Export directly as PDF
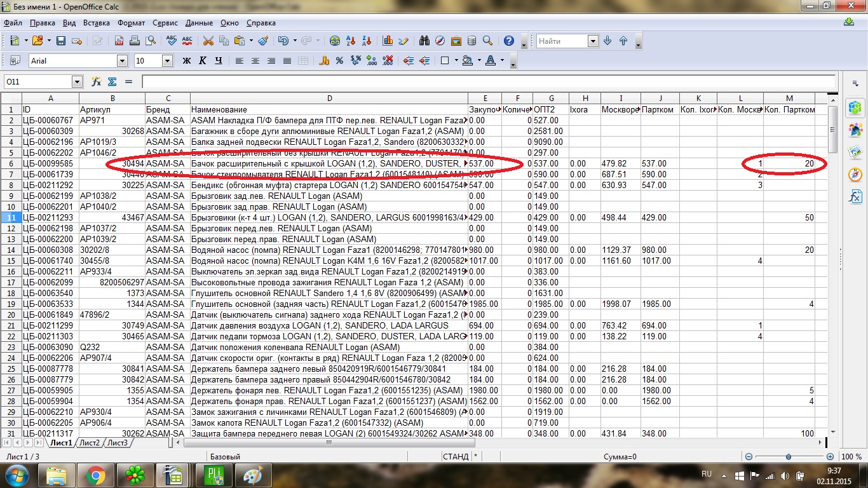Screen dimensions: 868x488 pyautogui.click(x=119, y=41)
